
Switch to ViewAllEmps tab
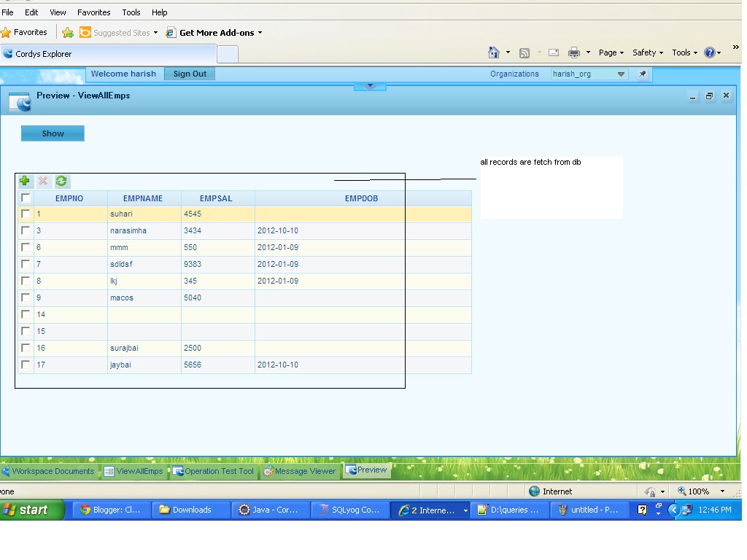(x=133, y=471)
